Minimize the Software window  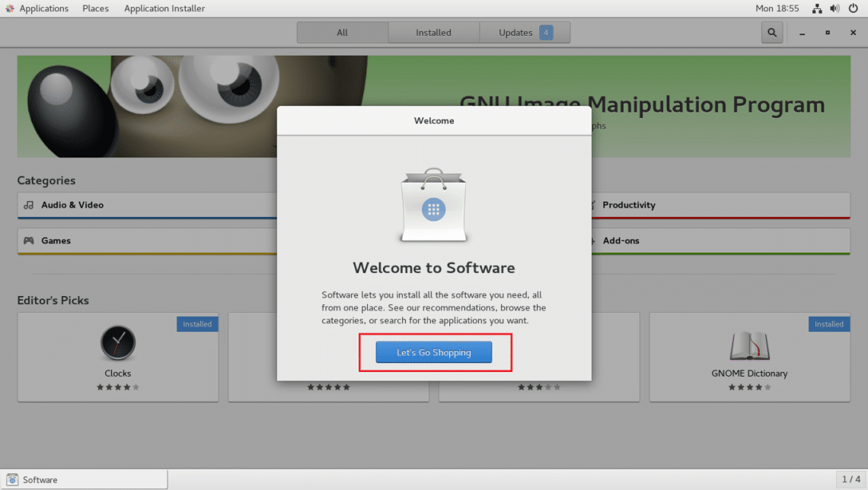tap(802, 33)
